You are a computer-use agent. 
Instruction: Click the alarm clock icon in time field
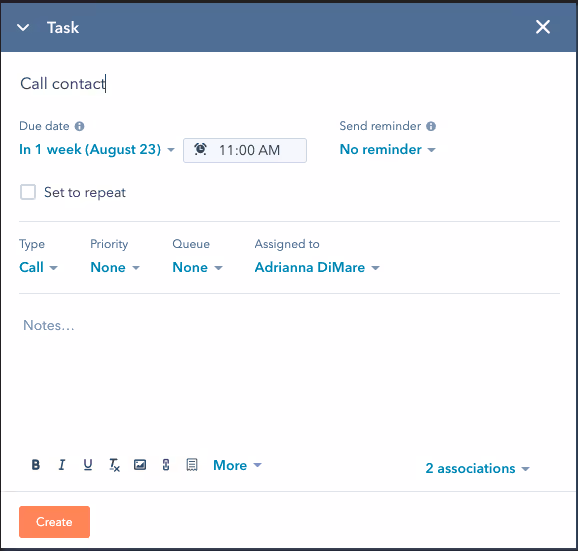tap(200, 149)
